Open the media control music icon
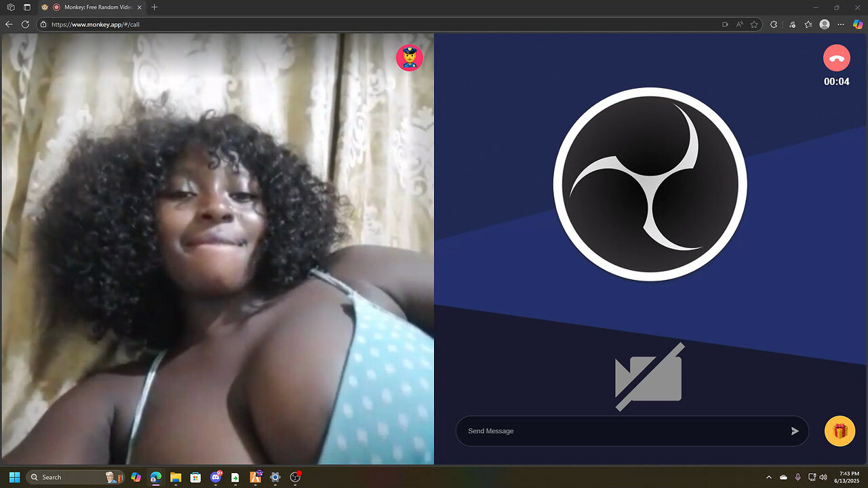868x488 pixels. [792, 24]
